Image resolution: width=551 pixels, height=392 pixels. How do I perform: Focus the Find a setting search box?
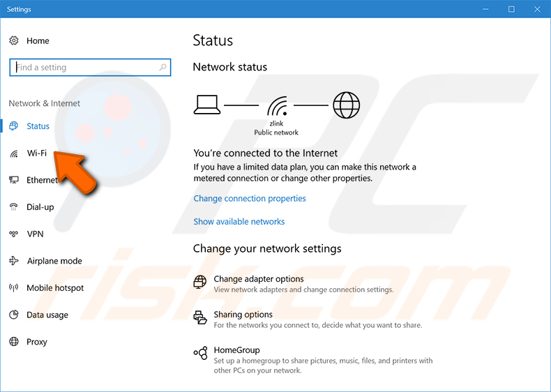point(90,67)
